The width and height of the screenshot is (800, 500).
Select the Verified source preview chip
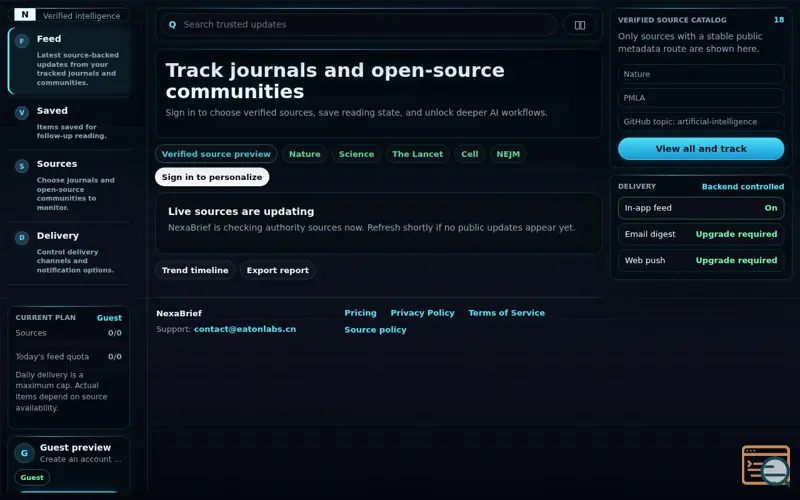[216, 154]
